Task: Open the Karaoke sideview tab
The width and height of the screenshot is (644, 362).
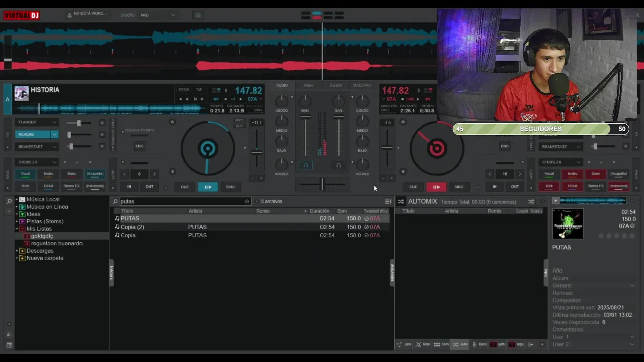Action: 479,344
